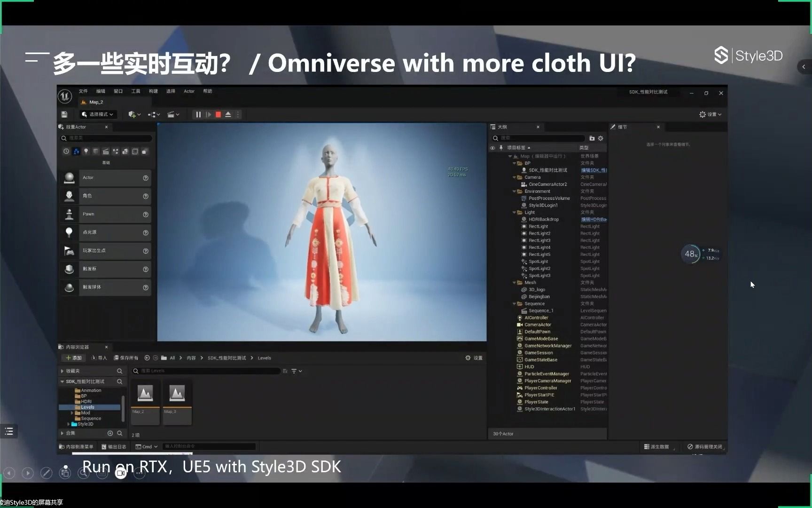Click the 输出日志 output log button

[114, 447]
